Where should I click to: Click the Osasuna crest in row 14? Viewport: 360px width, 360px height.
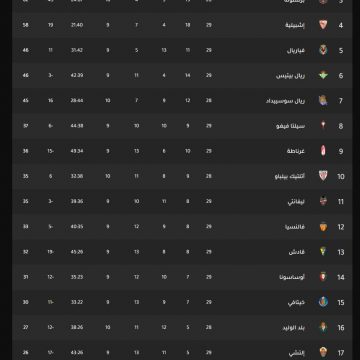pyautogui.click(x=323, y=277)
